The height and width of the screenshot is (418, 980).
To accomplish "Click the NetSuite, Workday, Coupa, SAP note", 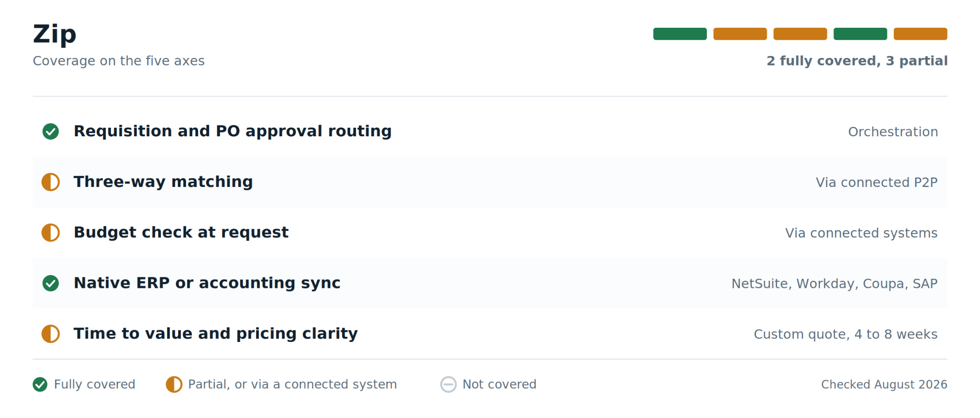I will tap(835, 284).
